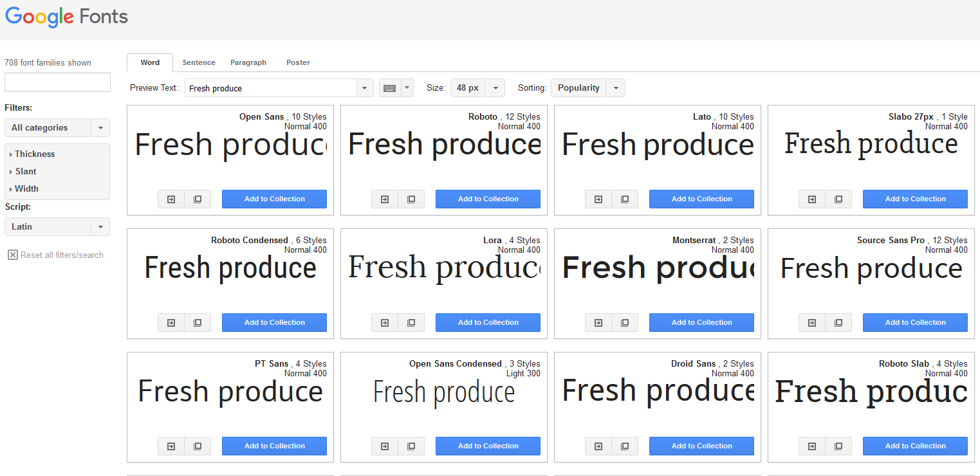Add Source Sans Pro to Collection
The height and width of the screenshot is (476, 980).
[x=915, y=322]
